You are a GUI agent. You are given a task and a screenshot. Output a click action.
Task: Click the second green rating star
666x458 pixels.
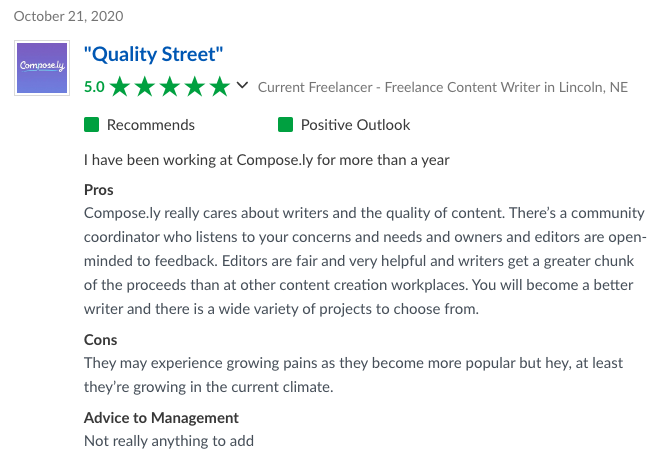pos(145,87)
